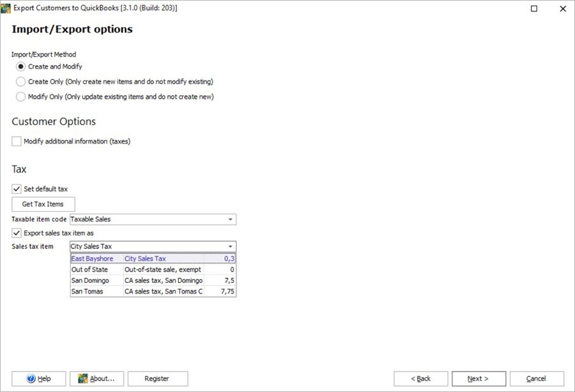Choose the Create Only import method
This screenshot has width=575, height=392.
tap(21, 82)
